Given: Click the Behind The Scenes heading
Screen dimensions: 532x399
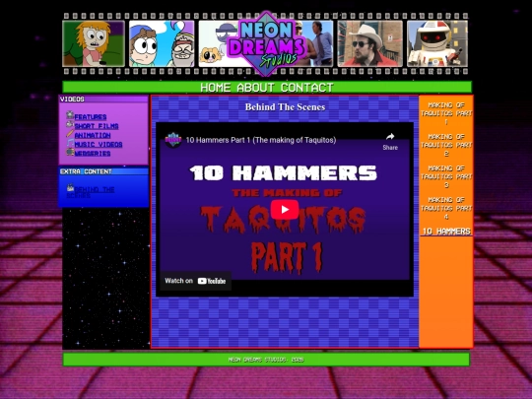Looking at the screenshot, I should click(x=285, y=107).
